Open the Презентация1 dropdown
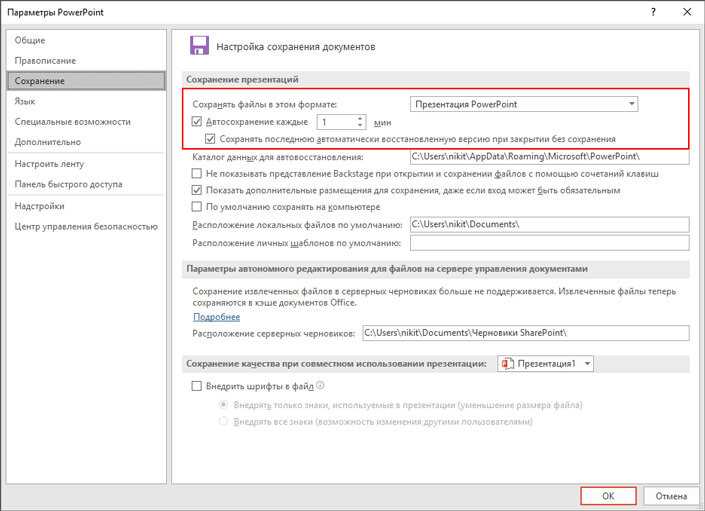The width and height of the screenshot is (705, 511). point(545,364)
